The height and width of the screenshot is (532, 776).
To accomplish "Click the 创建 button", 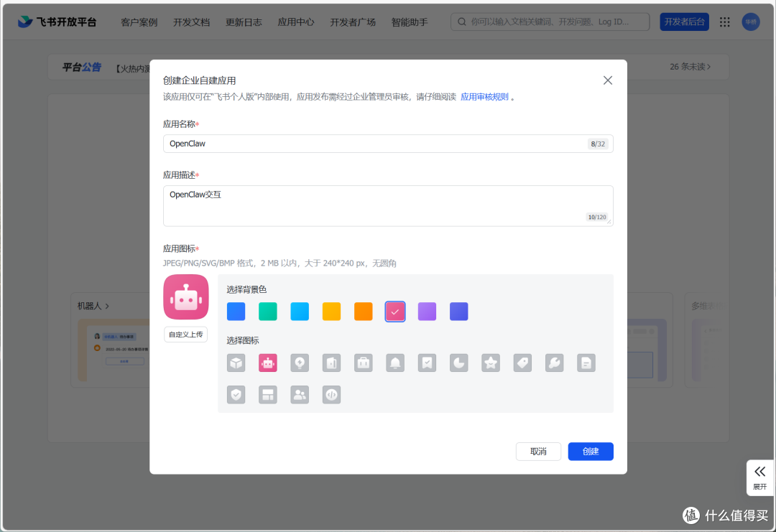I will coord(591,452).
